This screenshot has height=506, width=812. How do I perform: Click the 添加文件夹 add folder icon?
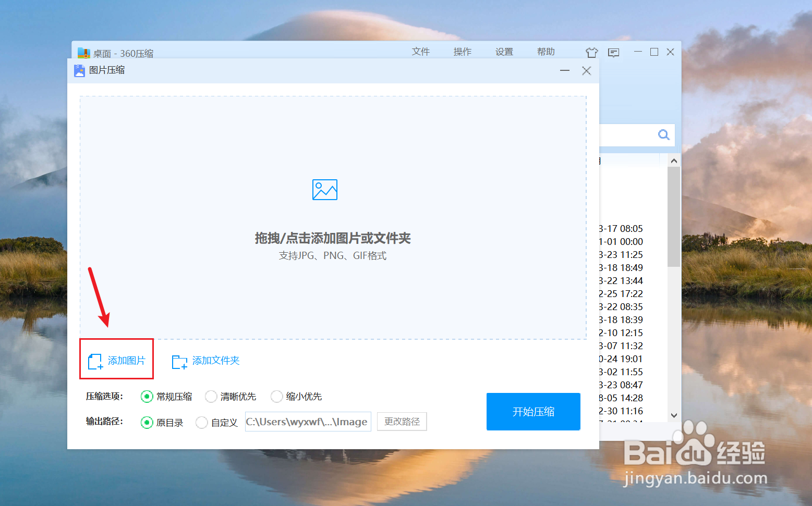pos(179,361)
